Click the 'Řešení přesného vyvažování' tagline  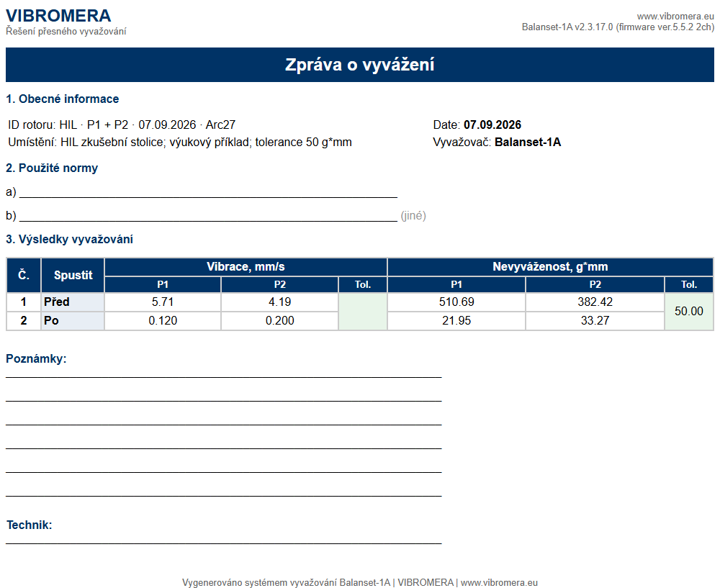pos(66,31)
